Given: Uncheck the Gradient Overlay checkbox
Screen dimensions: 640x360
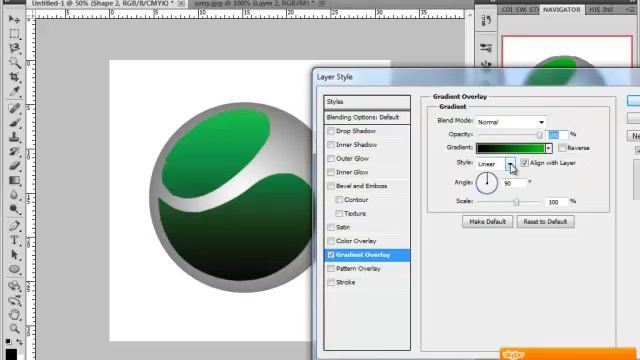Looking at the screenshot, I should point(331,255).
